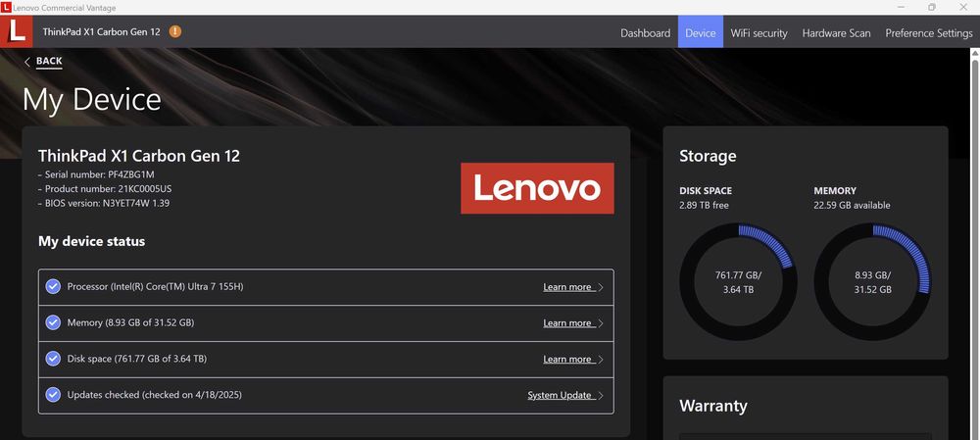The height and width of the screenshot is (440, 980).
Task: Click the back arrow chevron icon
Action: coord(26,62)
